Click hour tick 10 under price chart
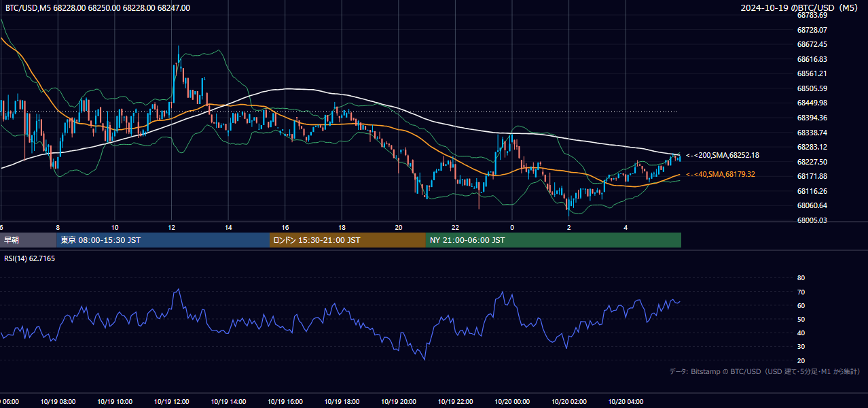This screenshot has height=408, width=868. 115,228
